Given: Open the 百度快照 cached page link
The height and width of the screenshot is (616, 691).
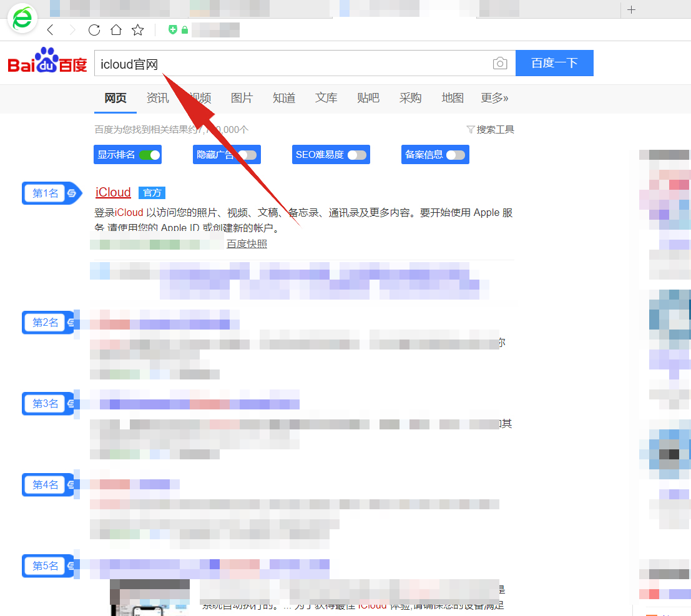Looking at the screenshot, I should coord(247,244).
